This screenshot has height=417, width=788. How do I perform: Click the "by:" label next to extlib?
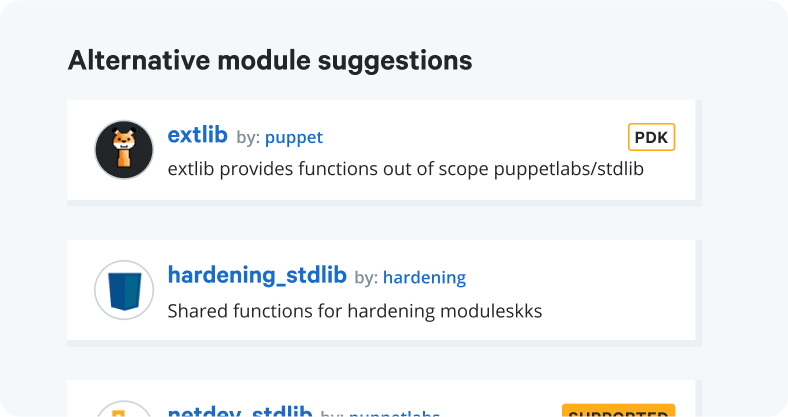248,137
